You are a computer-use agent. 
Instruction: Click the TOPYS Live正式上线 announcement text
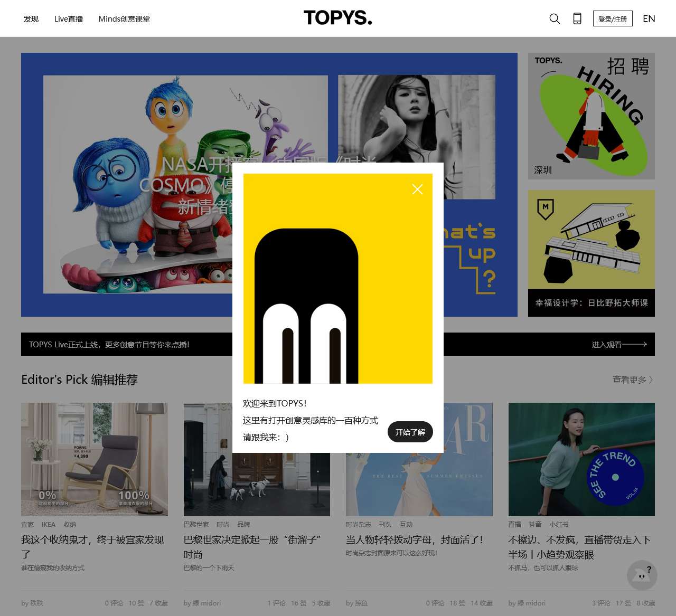109,344
